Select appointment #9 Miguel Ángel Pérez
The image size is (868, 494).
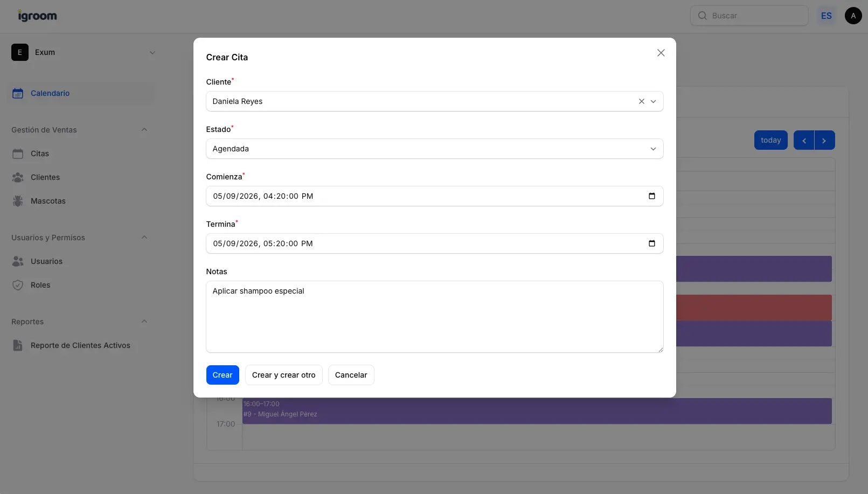[x=537, y=411]
